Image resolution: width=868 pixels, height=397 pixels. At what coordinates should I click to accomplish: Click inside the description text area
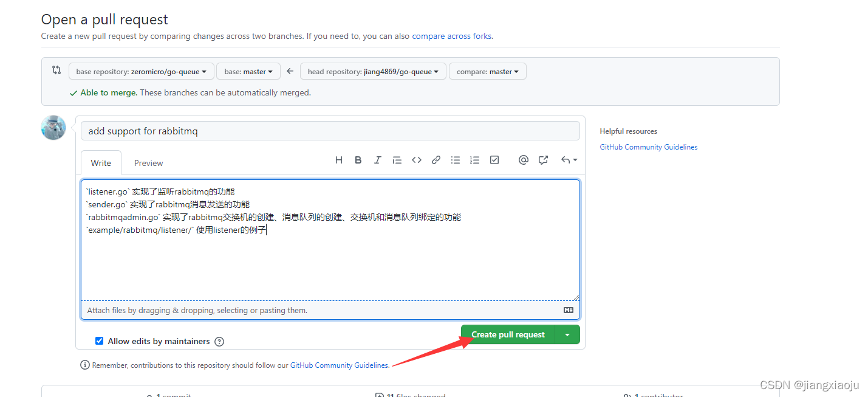click(330, 240)
